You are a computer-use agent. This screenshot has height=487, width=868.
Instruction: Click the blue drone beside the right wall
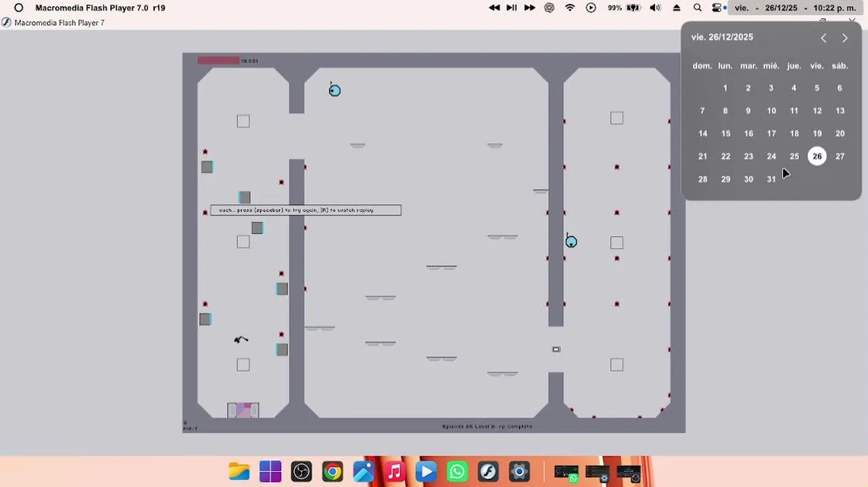571,241
